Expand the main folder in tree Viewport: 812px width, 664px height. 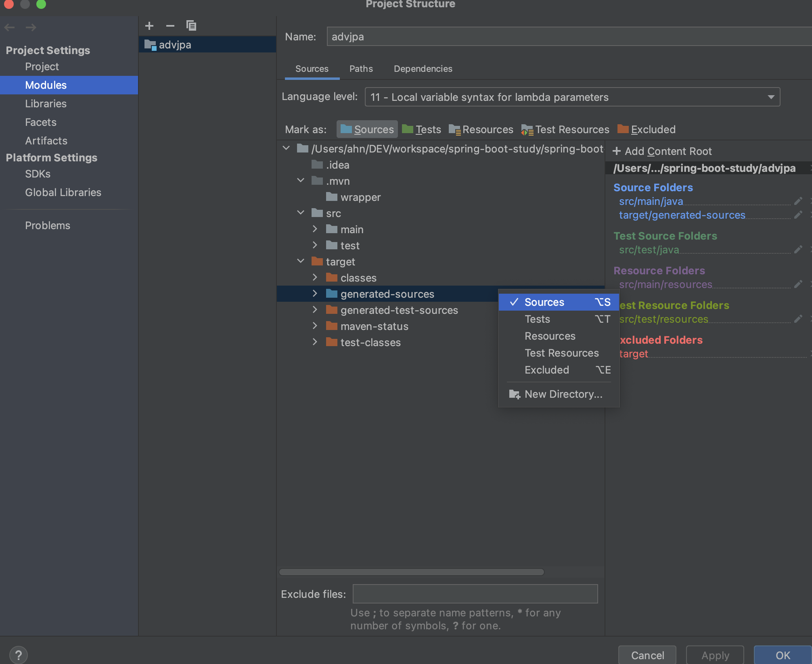315,229
